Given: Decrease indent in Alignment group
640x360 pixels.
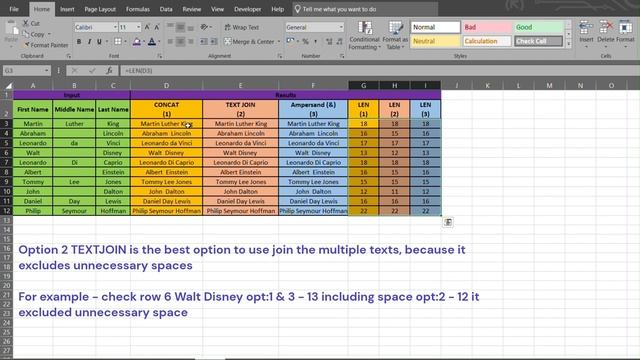Looking at the screenshot, I should [204, 41].
